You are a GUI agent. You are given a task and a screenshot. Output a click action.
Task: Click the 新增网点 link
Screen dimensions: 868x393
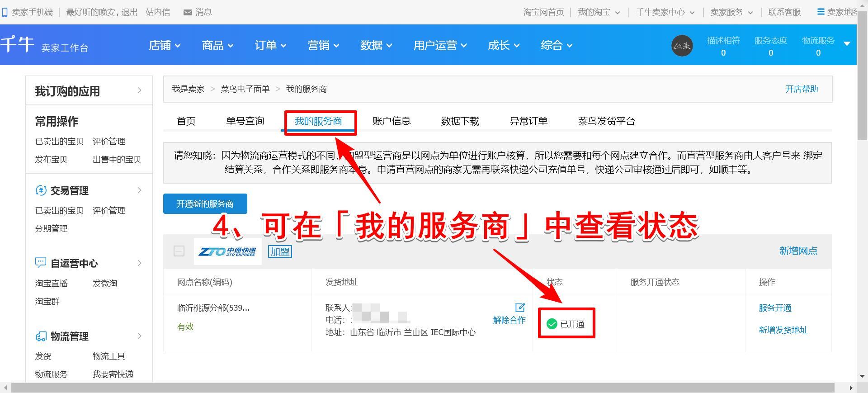(798, 251)
